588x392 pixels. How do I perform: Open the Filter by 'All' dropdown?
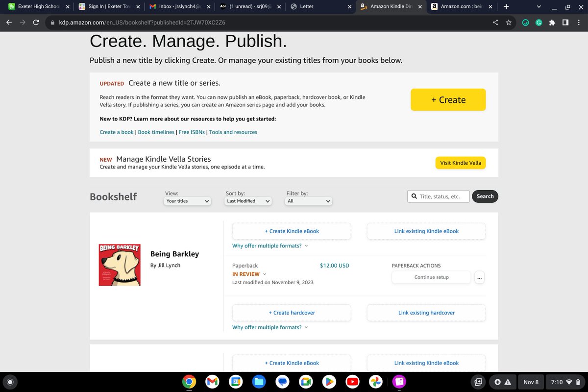pyautogui.click(x=309, y=201)
